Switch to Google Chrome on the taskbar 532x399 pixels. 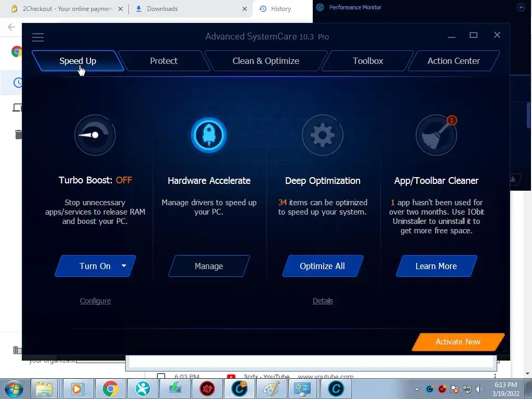110,389
